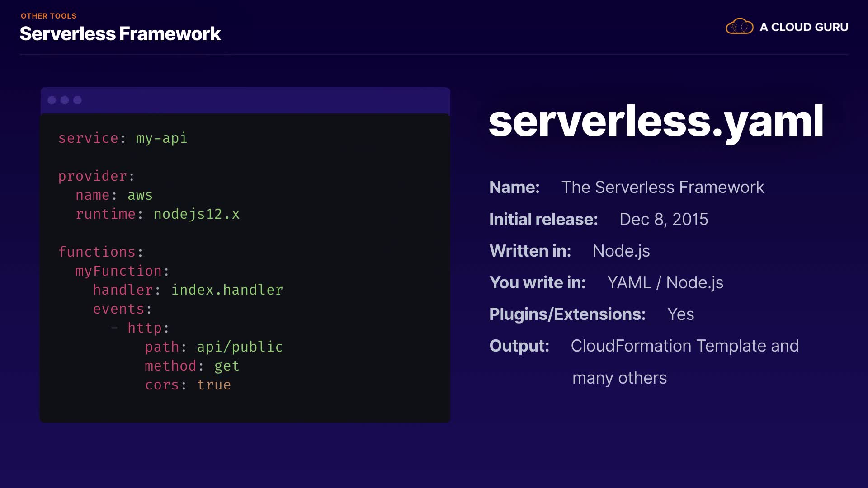Click the 'Initial release:' label
The height and width of the screenshot is (488, 868).
pyautogui.click(x=543, y=220)
